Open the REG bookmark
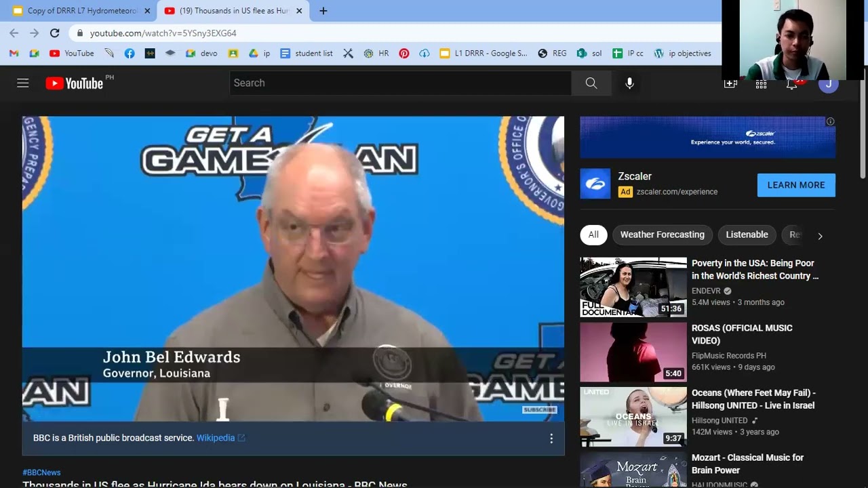 552,53
